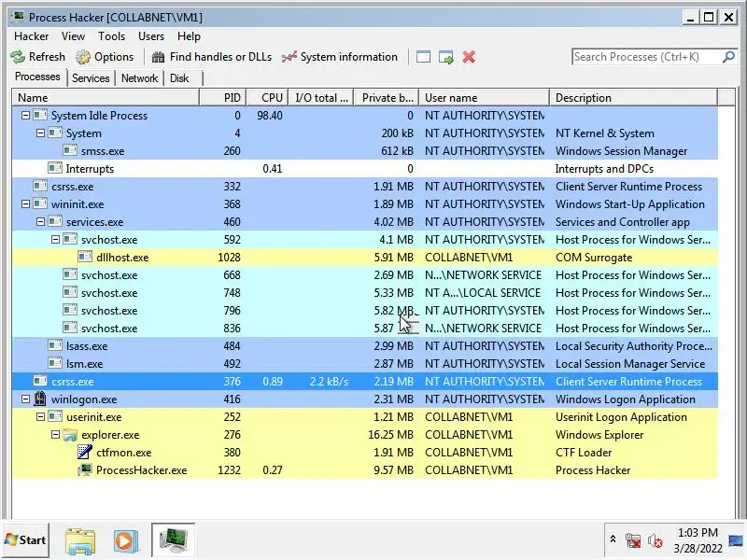Click the search magnifier icon

tap(729, 57)
